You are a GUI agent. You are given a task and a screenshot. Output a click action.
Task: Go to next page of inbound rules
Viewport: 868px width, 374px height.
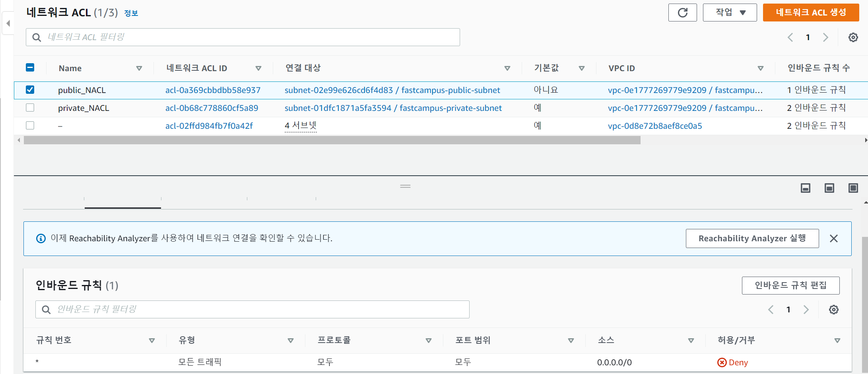(806, 310)
